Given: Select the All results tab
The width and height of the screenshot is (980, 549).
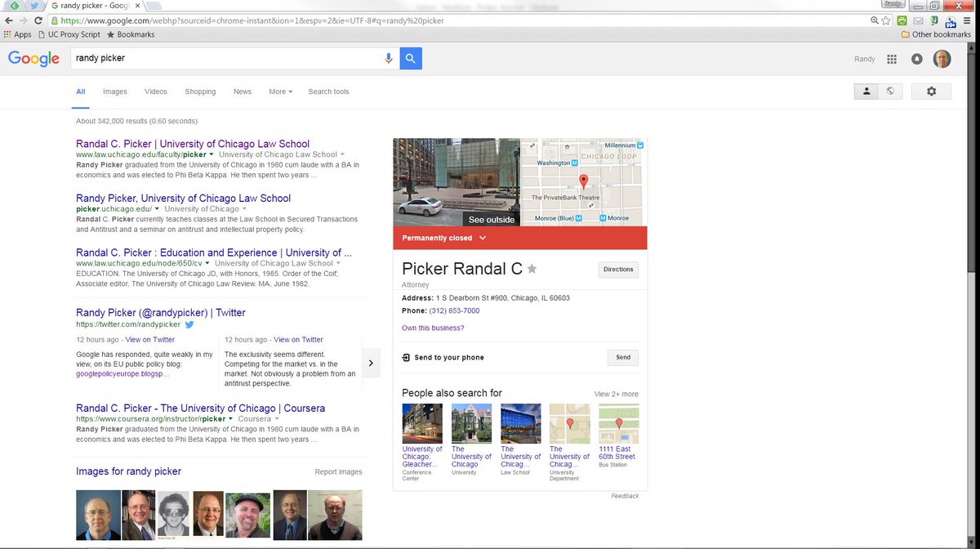Looking at the screenshot, I should 81,91.
